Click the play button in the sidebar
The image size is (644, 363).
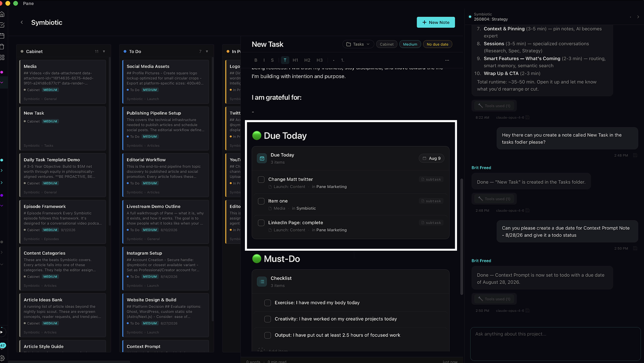click(2, 332)
